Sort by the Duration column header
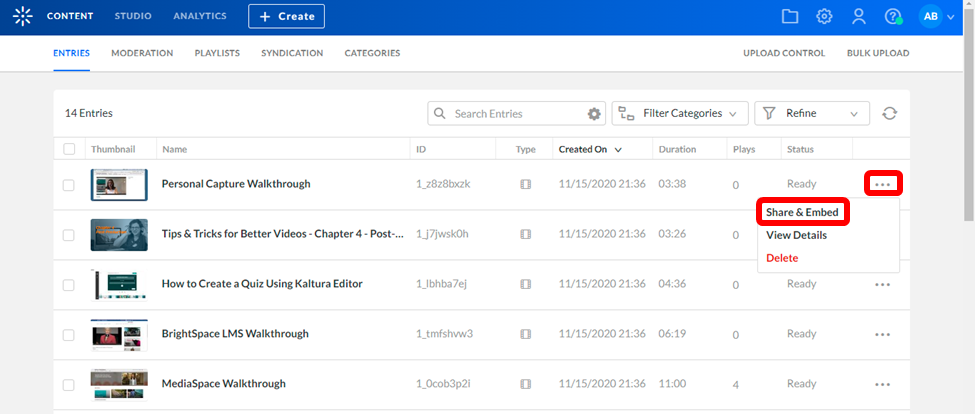 click(x=677, y=149)
